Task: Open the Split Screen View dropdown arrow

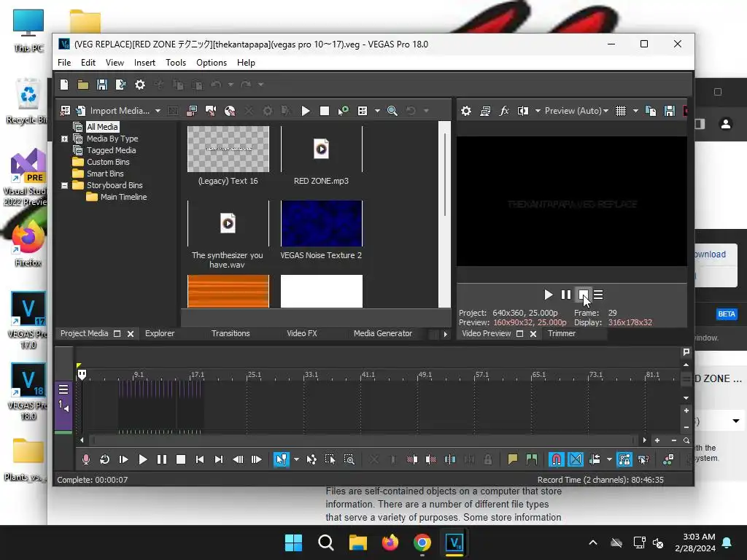Action: tap(538, 111)
